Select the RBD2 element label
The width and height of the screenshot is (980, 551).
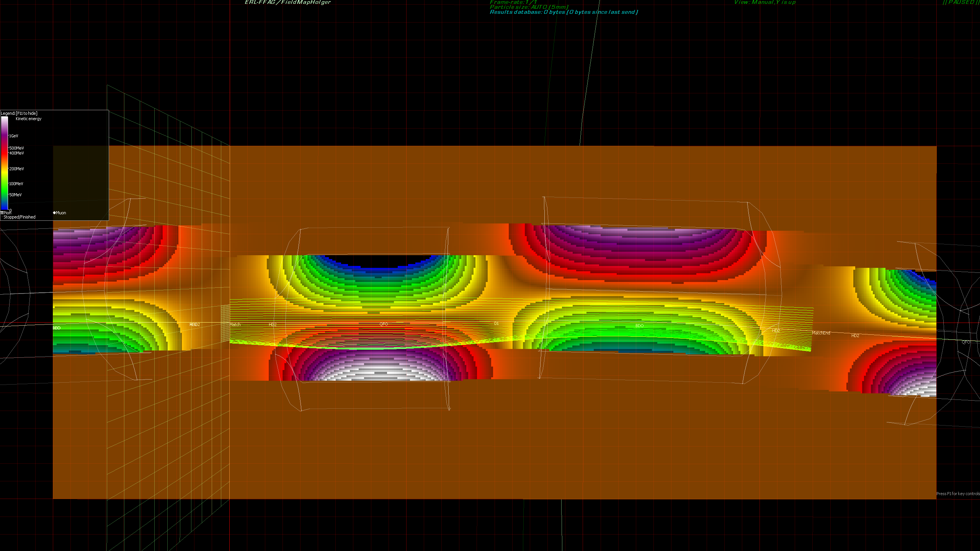pos(194,324)
